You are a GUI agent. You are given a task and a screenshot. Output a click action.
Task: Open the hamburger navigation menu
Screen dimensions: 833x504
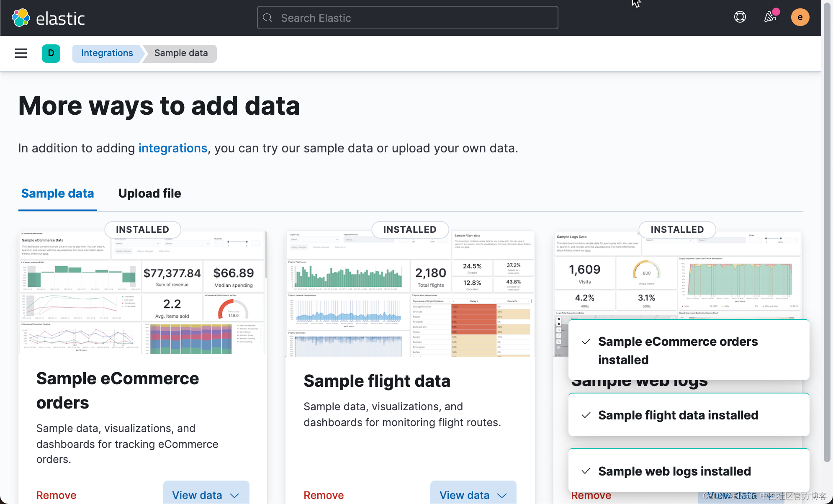click(x=21, y=53)
